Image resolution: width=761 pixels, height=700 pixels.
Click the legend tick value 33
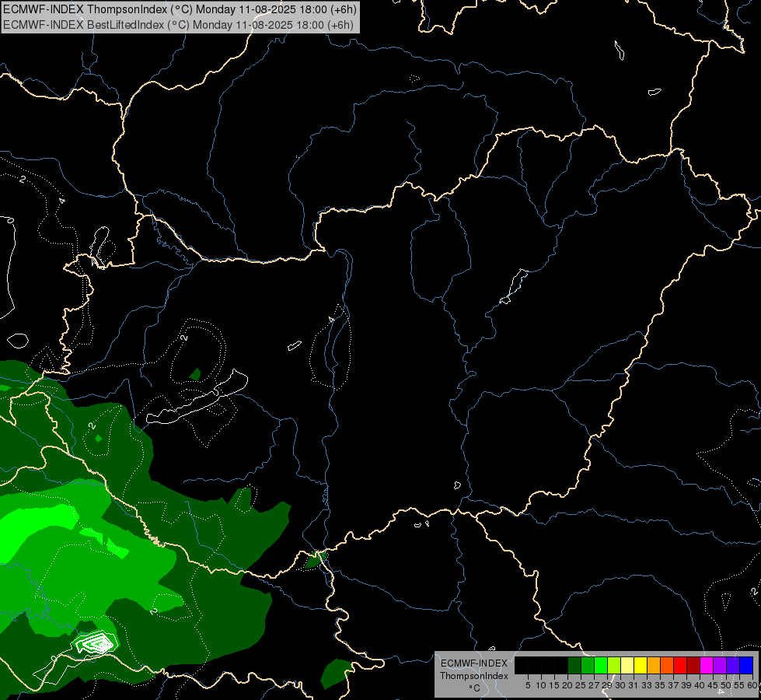click(x=647, y=685)
